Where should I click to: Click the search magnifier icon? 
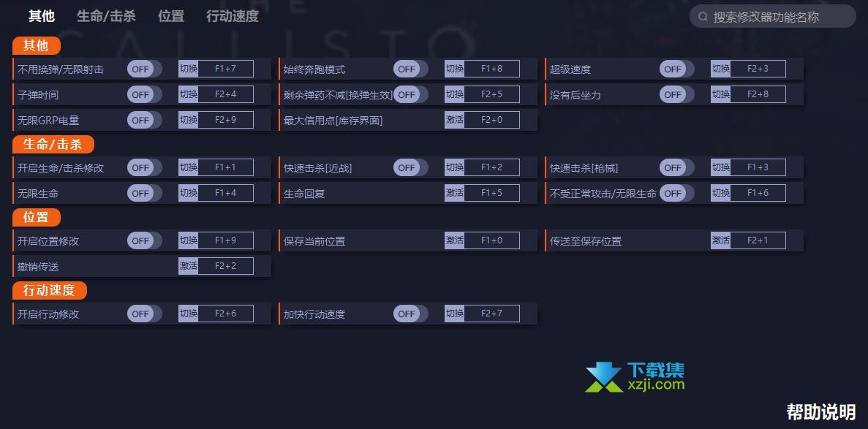point(703,17)
